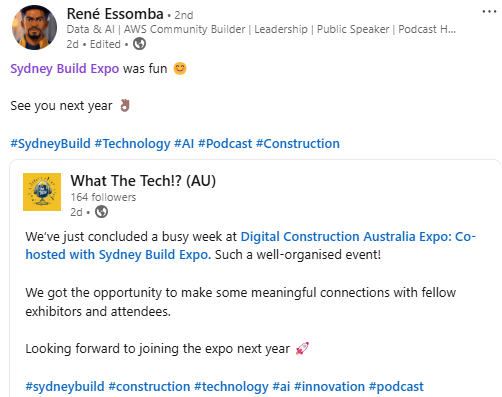This screenshot has height=397, width=502.
Task: Open What The Tech!? (AU) page title
Action: coord(143,181)
